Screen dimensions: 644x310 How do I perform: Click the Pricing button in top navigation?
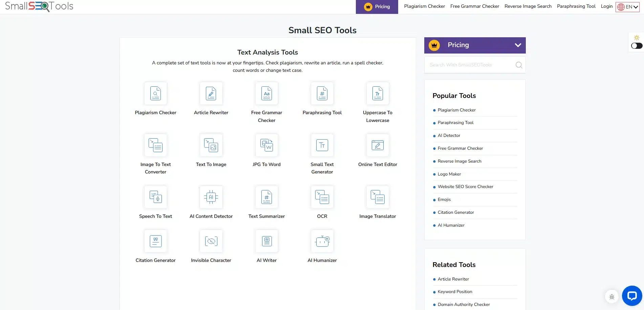pos(377,7)
